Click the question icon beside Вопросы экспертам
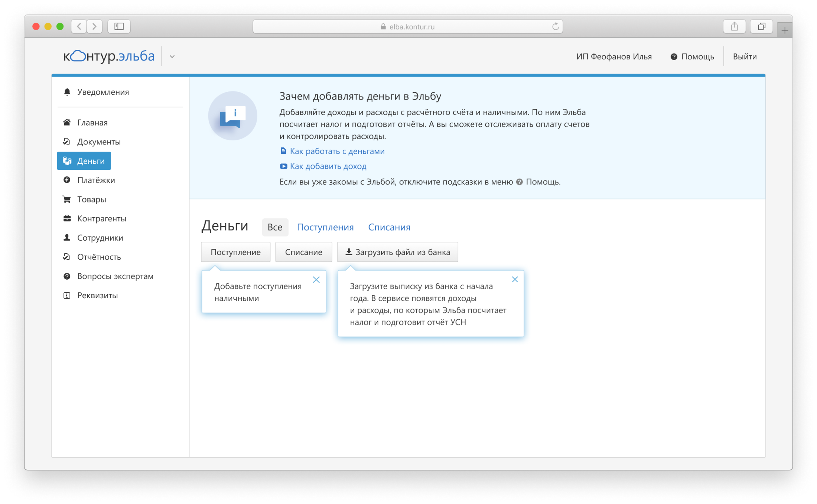This screenshot has width=817, height=504. (67, 276)
